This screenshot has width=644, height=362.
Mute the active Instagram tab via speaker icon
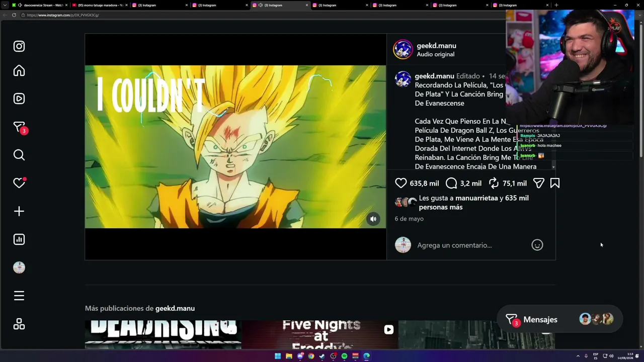click(x=261, y=5)
